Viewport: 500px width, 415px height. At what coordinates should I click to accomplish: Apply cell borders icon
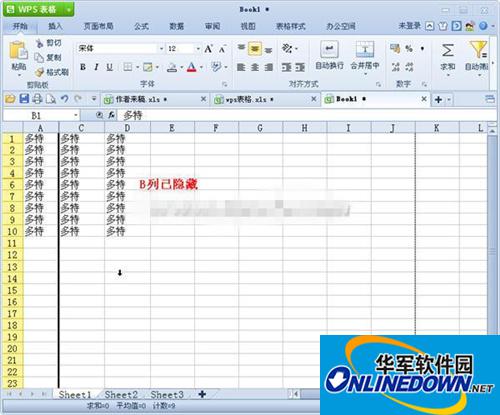point(128,67)
